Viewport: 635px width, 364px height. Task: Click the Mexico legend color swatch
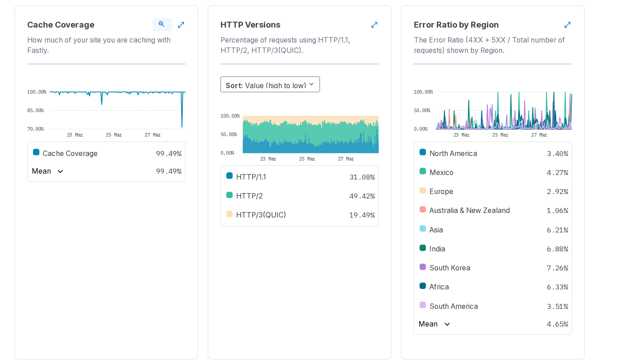coord(423,171)
